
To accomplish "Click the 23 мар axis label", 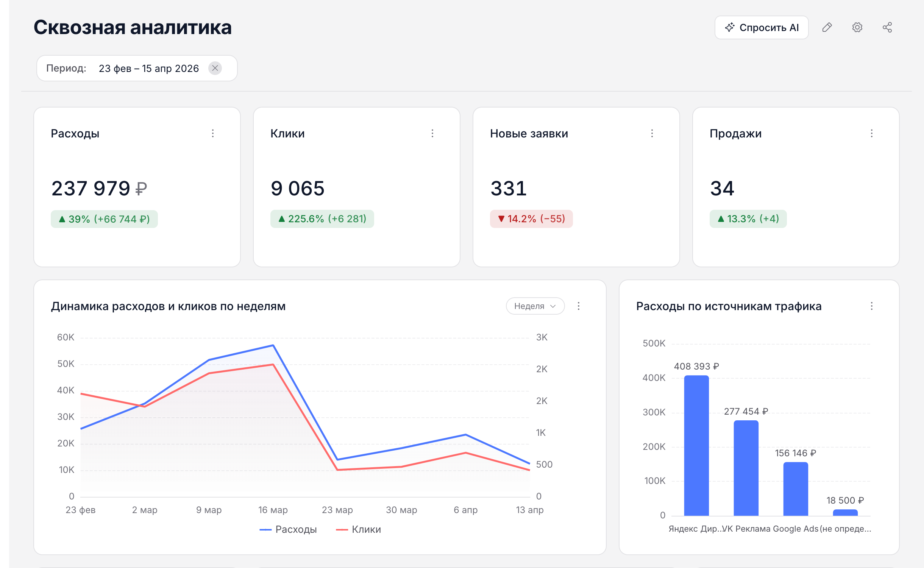I will tap(337, 510).
